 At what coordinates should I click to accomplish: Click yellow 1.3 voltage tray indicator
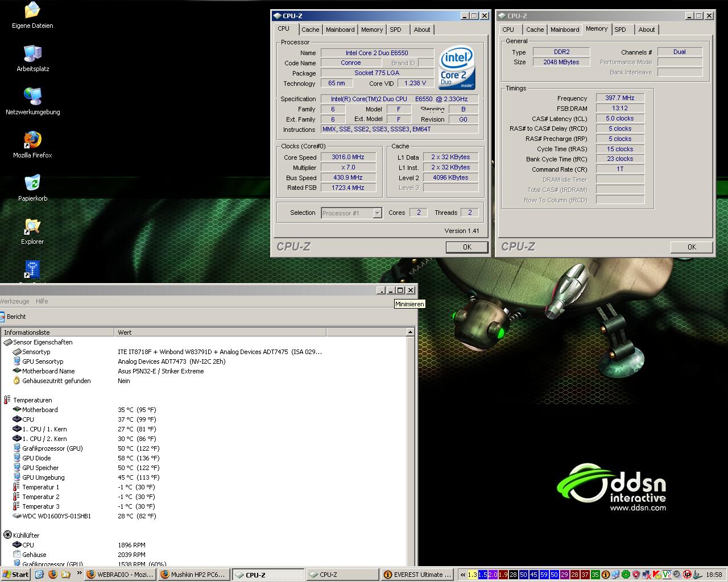pyautogui.click(x=472, y=575)
